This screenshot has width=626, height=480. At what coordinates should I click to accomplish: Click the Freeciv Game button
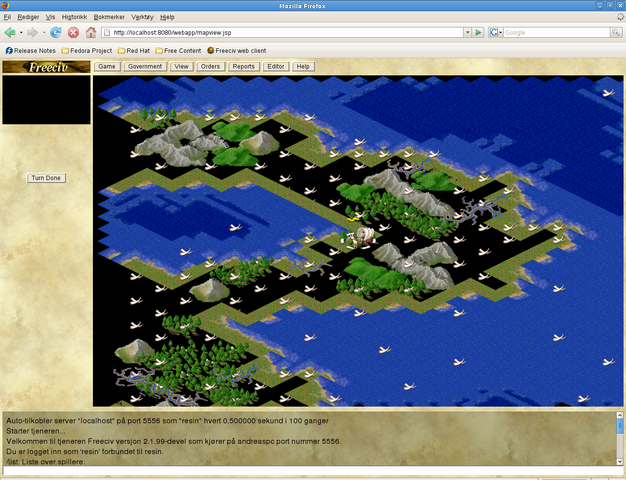(x=107, y=67)
